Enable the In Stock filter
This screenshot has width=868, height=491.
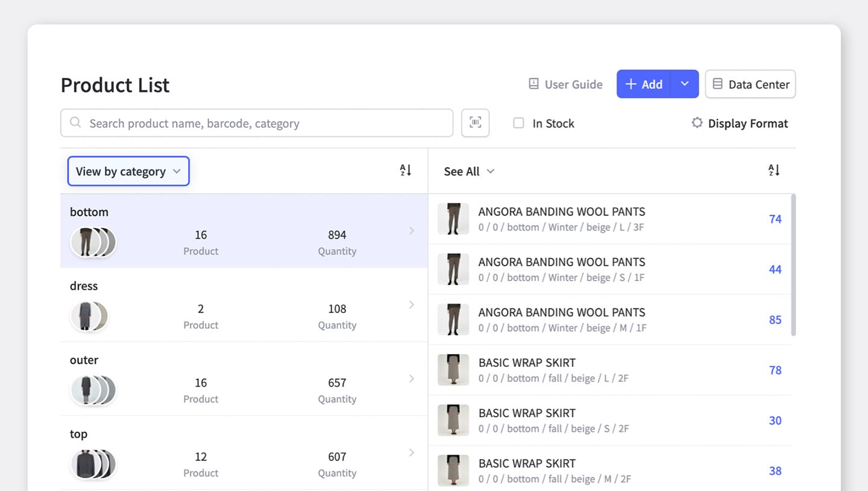click(518, 122)
